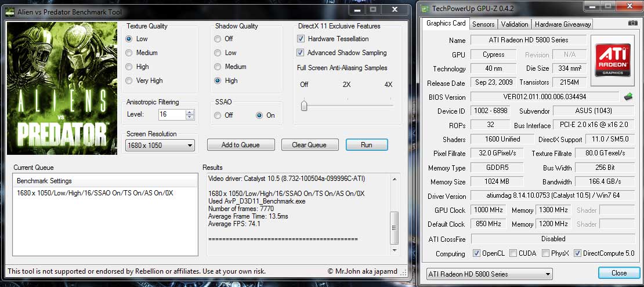Click the Number of frames: 7770 line
Viewport: 644px width, 287px height.
(x=241, y=209)
